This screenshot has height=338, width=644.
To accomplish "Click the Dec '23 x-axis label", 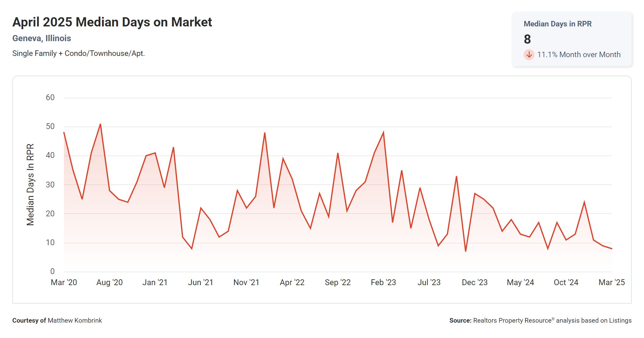I will [474, 282].
